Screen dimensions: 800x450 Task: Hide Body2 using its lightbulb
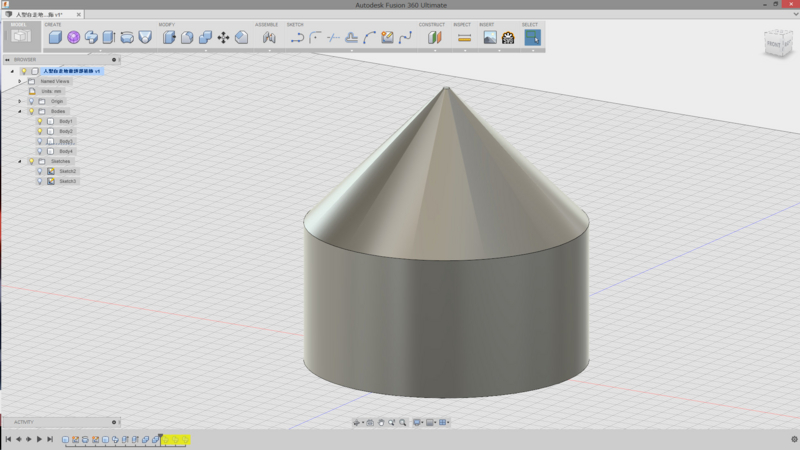point(40,131)
